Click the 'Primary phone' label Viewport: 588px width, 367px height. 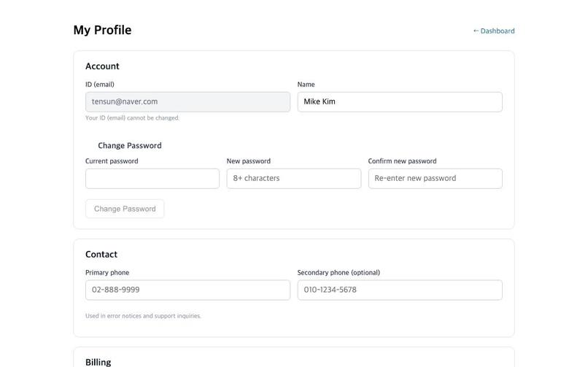pyautogui.click(x=107, y=273)
